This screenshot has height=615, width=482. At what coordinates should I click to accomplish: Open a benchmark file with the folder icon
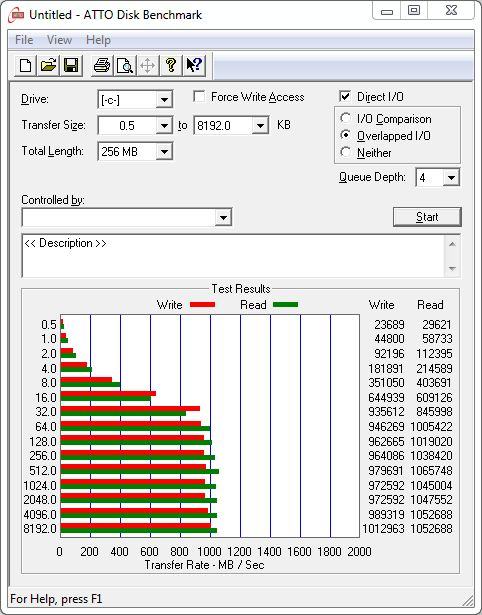coord(48,65)
